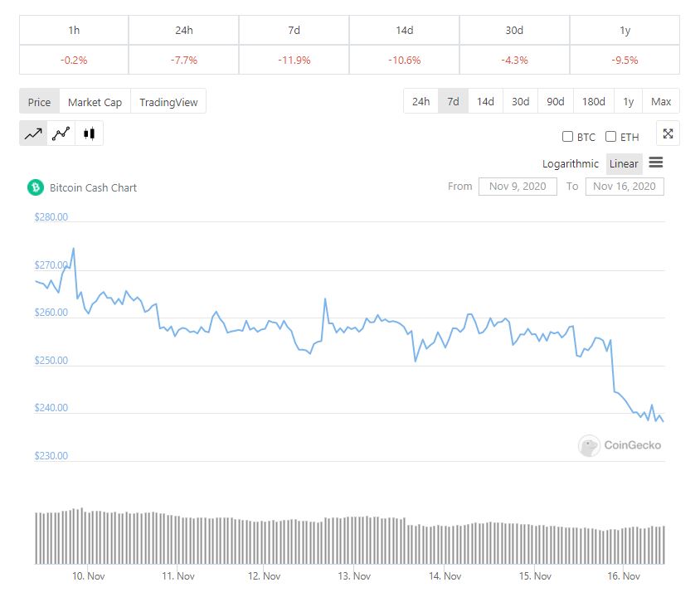Click the 7d column header in table
Viewport: 700px width, 597px height.
(x=294, y=30)
